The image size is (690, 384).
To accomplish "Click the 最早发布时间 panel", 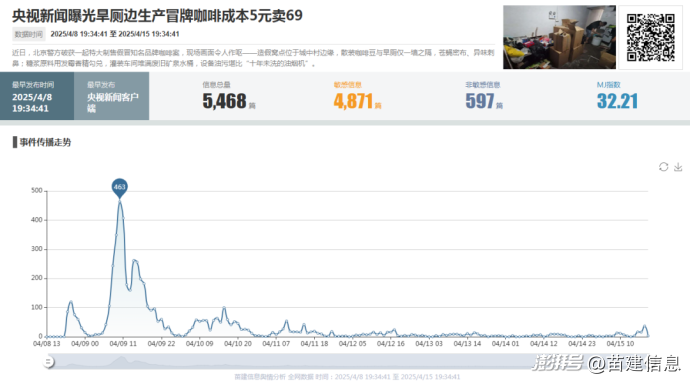I will coord(37,96).
